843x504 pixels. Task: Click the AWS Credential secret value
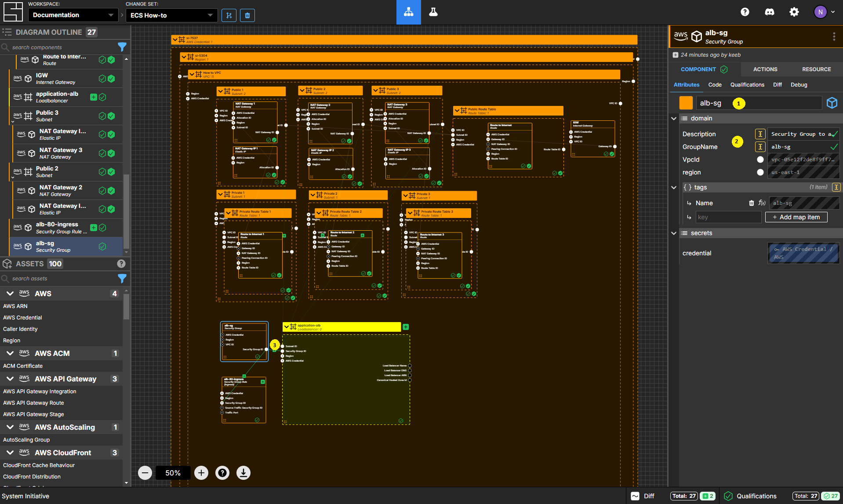803,253
